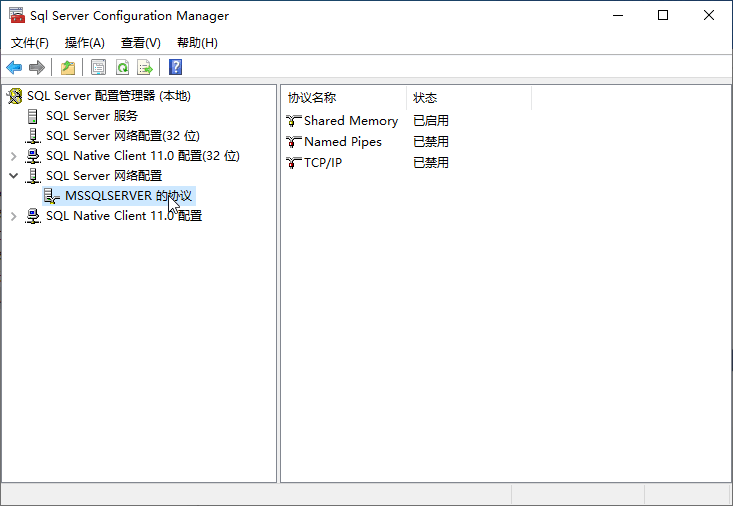Sort by the 协议名称 column header

point(344,98)
